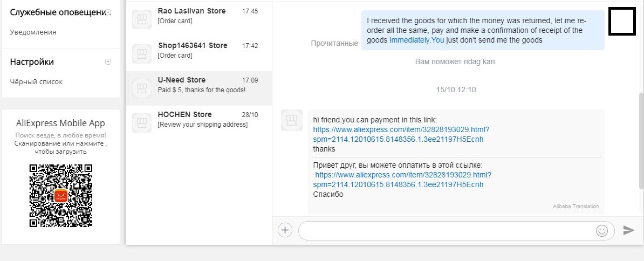Screen dimensions: 644x261
Task: Open the aliexpress.com item payment link
Action: 401,135
